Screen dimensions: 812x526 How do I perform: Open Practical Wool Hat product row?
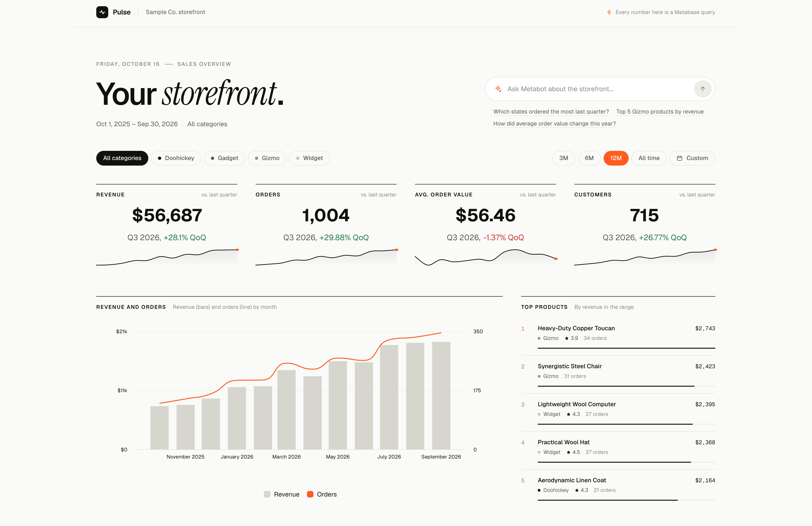pos(618,450)
